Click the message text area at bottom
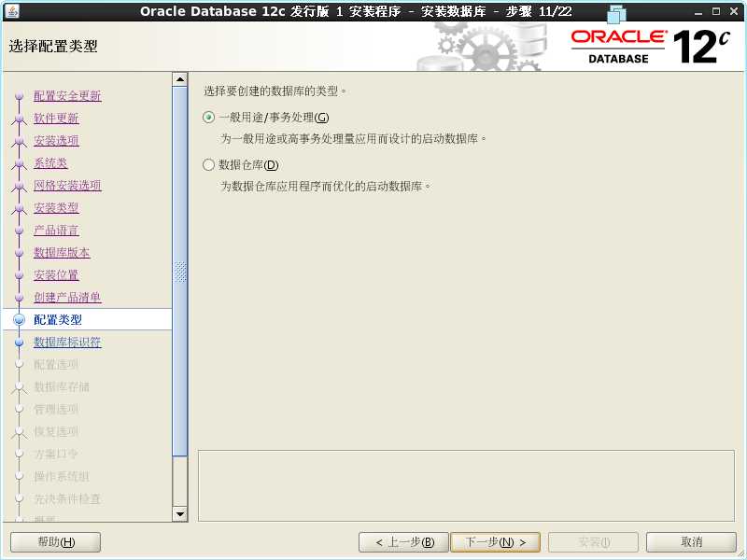Viewport: 747px width, 560px height. 466,485
